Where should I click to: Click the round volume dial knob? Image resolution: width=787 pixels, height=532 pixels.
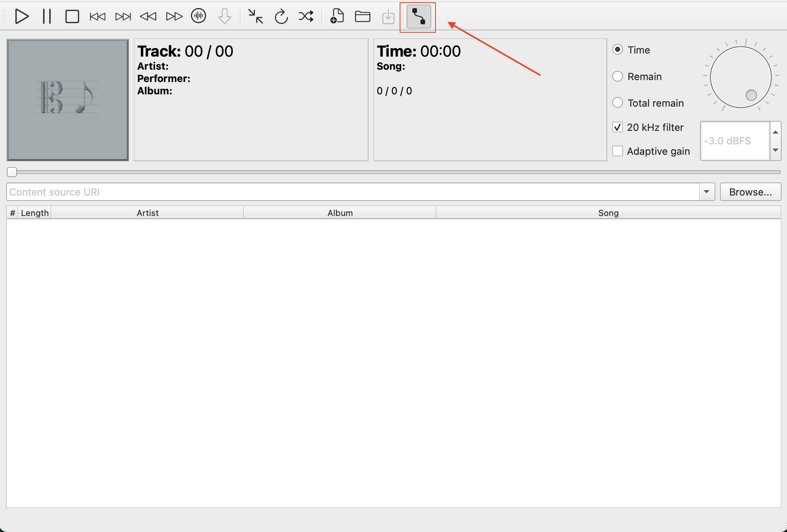tap(740, 77)
